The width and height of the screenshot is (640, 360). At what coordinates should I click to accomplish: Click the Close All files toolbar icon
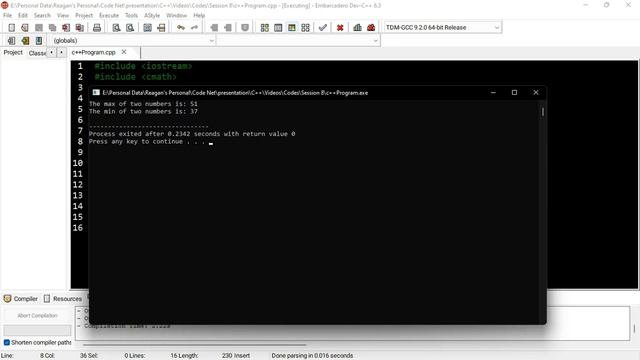tap(80, 28)
